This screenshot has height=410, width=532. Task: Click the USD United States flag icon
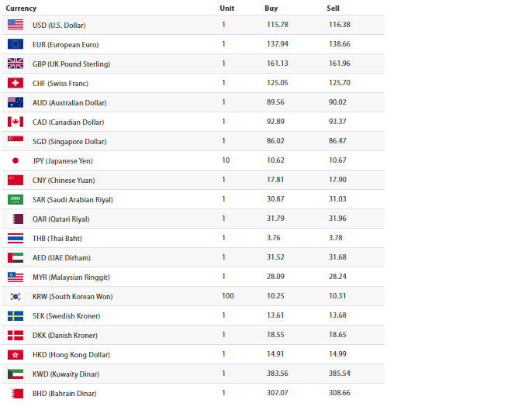16,25
